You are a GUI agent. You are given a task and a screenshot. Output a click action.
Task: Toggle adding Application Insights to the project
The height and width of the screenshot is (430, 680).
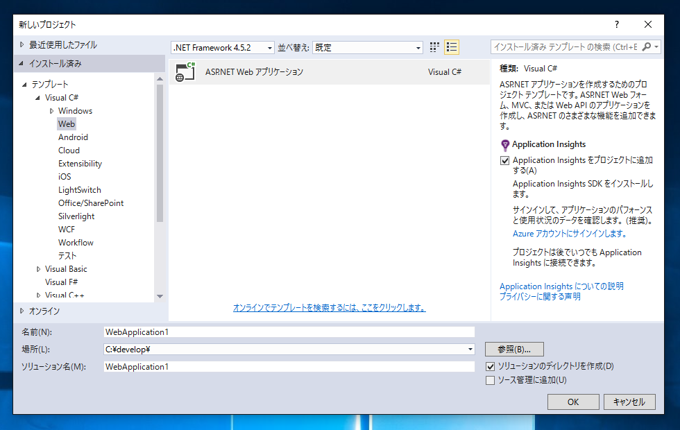point(505,161)
